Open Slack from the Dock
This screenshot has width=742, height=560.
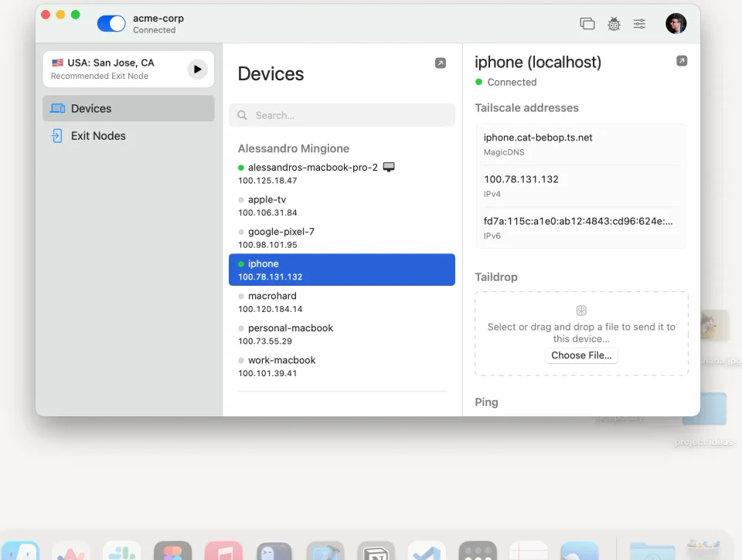click(x=122, y=552)
